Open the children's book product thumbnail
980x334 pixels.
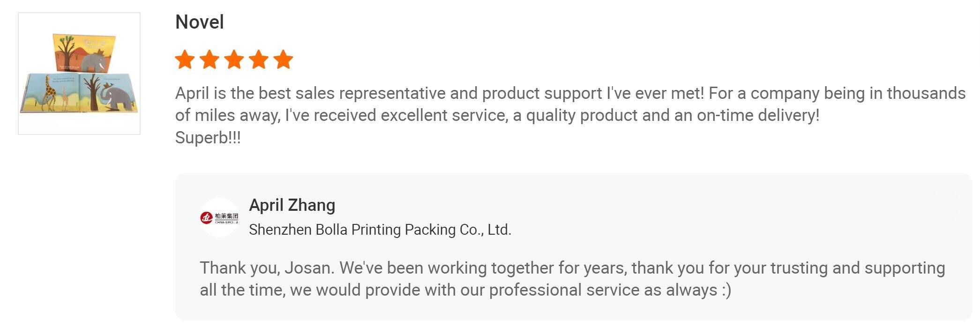(x=79, y=74)
